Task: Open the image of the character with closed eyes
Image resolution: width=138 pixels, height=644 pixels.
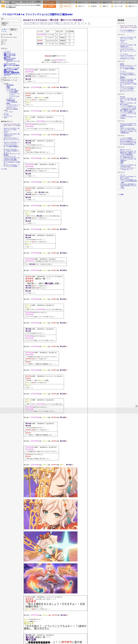Action: coord(51,482)
